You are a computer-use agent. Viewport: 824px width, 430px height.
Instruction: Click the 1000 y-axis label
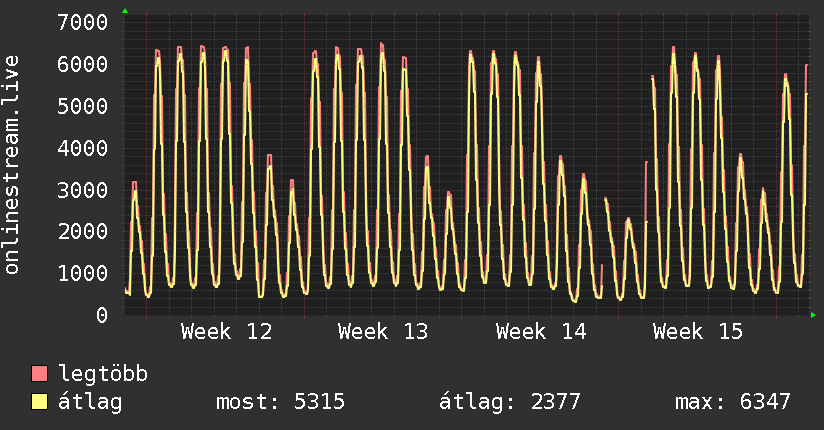coord(83,273)
